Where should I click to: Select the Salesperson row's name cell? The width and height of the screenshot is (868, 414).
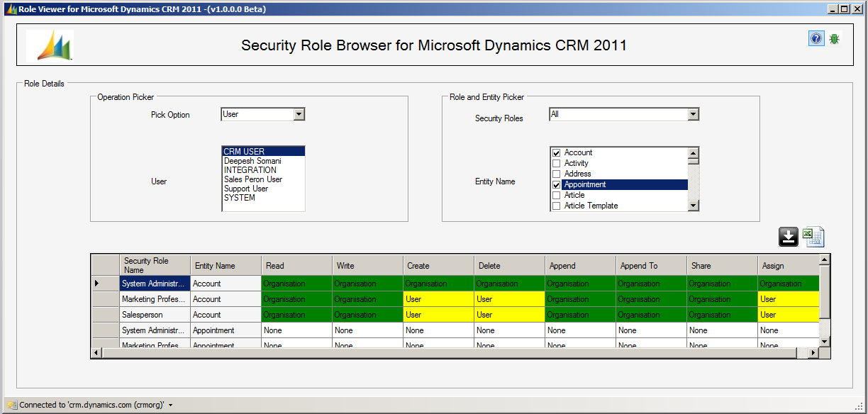click(155, 314)
